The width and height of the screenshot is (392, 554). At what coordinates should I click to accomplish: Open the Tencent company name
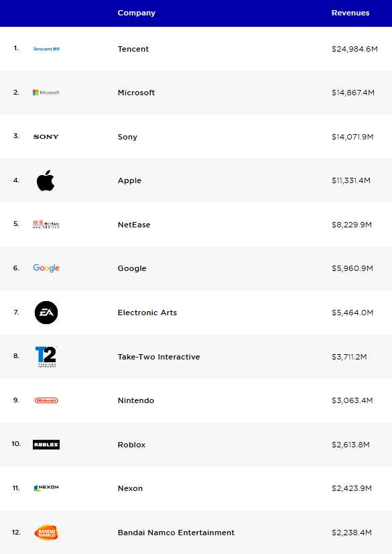tap(133, 49)
